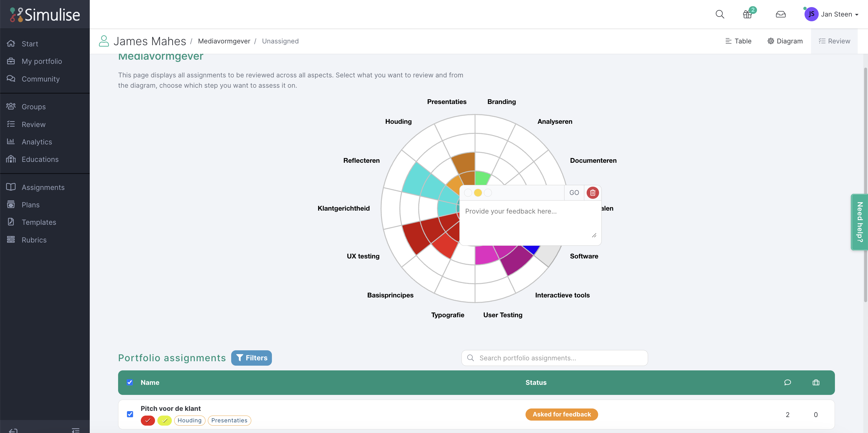
Task: Uncheck the Pitch voor de klant checkbox
Action: coord(130,414)
